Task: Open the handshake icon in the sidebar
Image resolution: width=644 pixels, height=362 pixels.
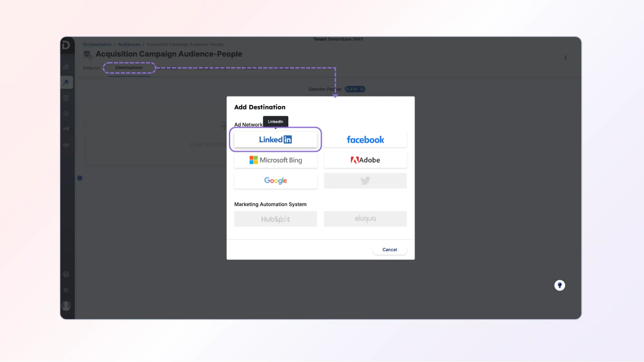Action: click(66, 145)
